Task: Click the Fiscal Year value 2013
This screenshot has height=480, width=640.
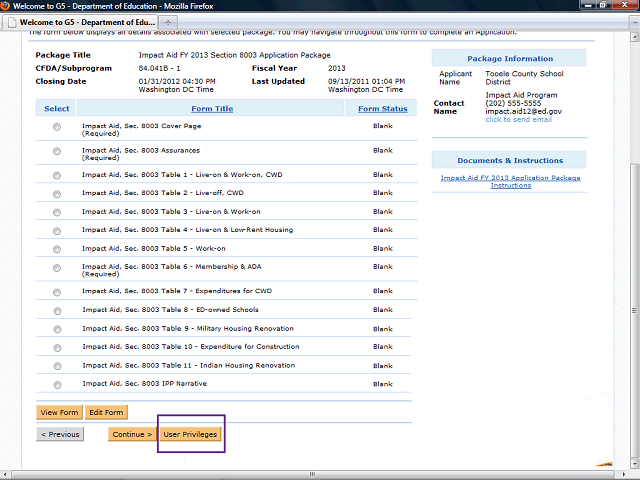Action: [x=336, y=68]
